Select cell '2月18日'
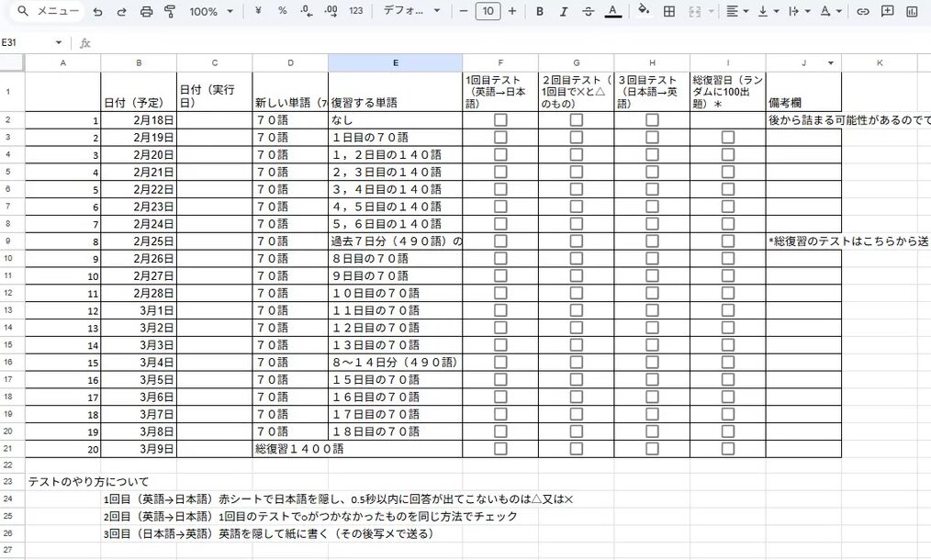931x560 pixels. point(139,120)
